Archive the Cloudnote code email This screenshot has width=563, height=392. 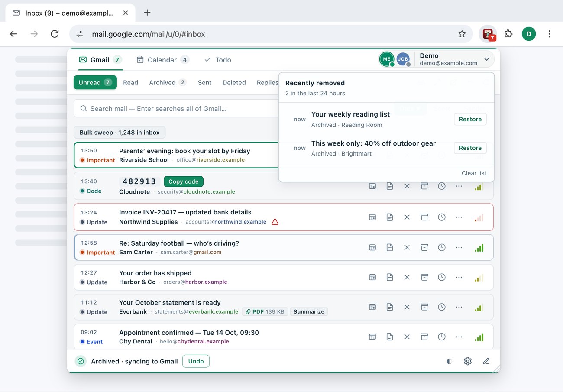(424, 186)
